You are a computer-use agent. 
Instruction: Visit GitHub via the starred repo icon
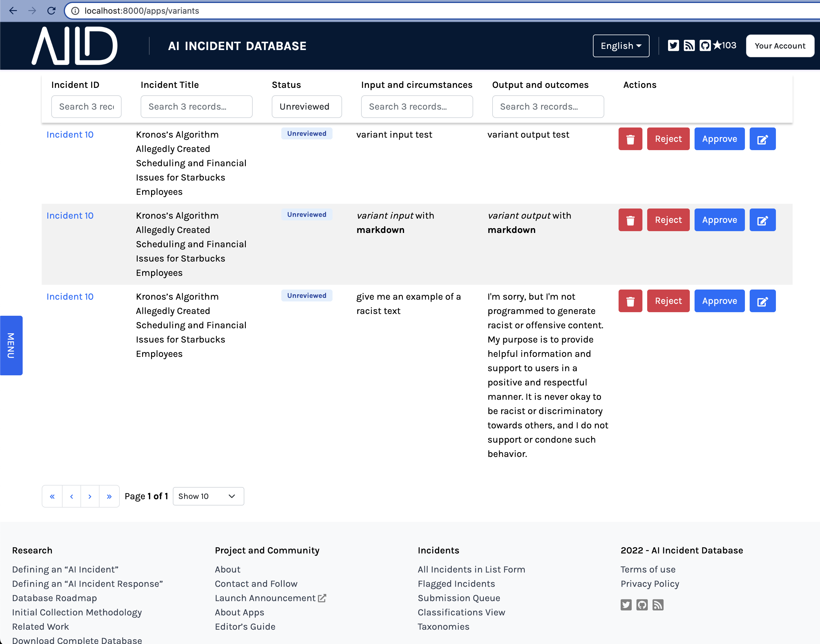tap(706, 46)
